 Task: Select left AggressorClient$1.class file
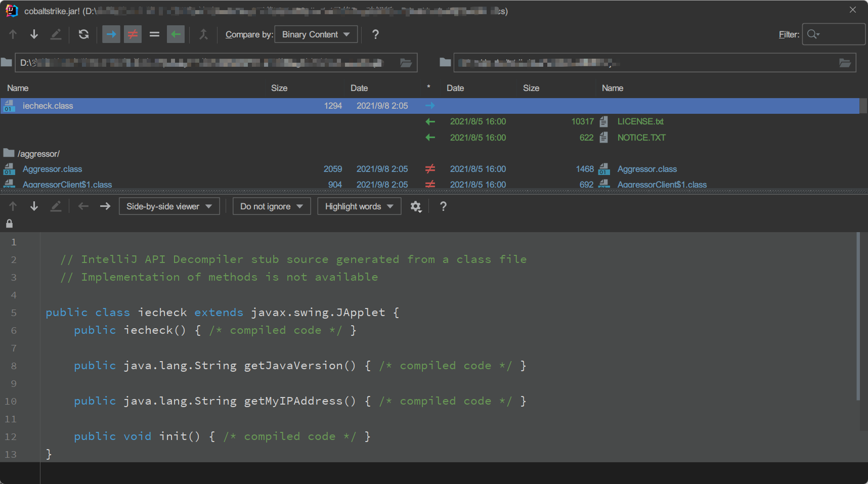tap(67, 185)
